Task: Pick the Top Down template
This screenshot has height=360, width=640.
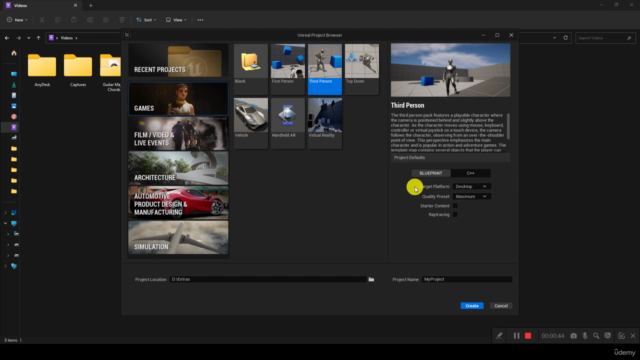Action: [362, 69]
